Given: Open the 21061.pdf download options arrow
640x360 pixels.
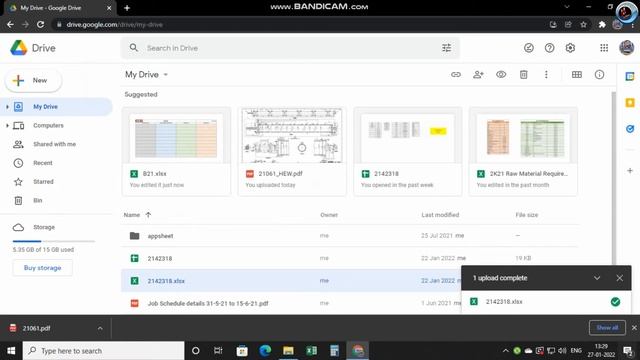Looking at the screenshot, I should tap(100, 328).
